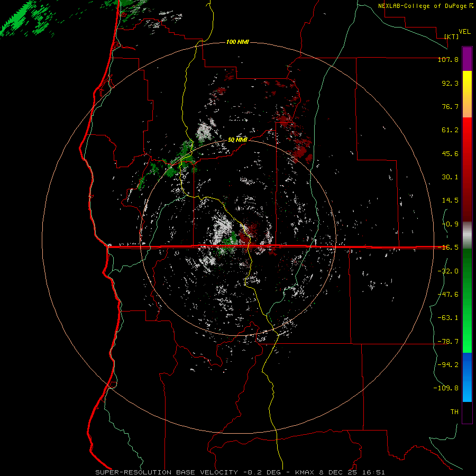Click the -47.6 velocity scale value
This screenshot has width=476, height=476.
pyautogui.click(x=448, y=295)
